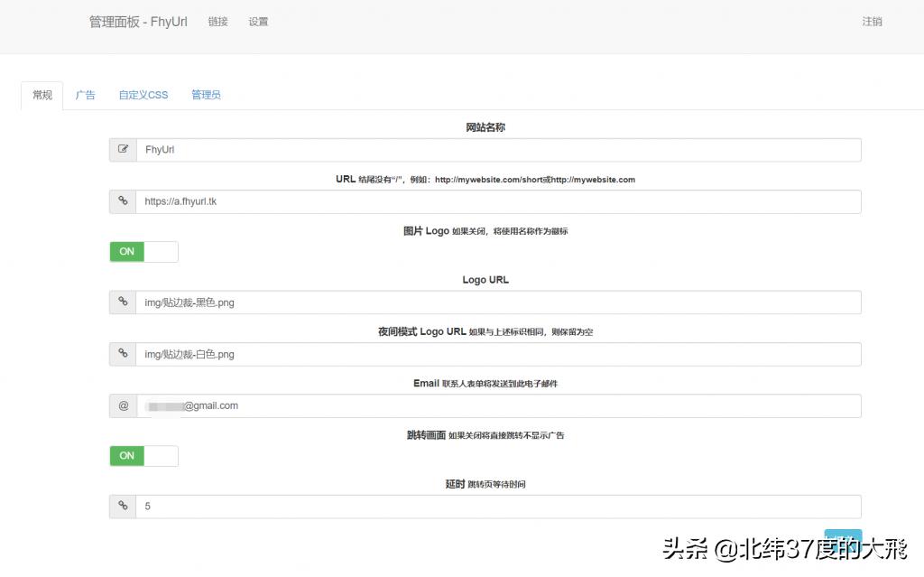Open the 自定义CSS tab
The width and height of the screenshot is (924, 577).
[143, 94]
